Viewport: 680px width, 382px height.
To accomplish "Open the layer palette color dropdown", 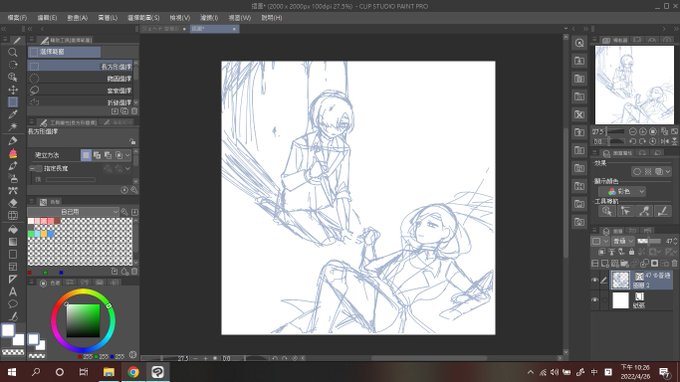I will (600, 241).
